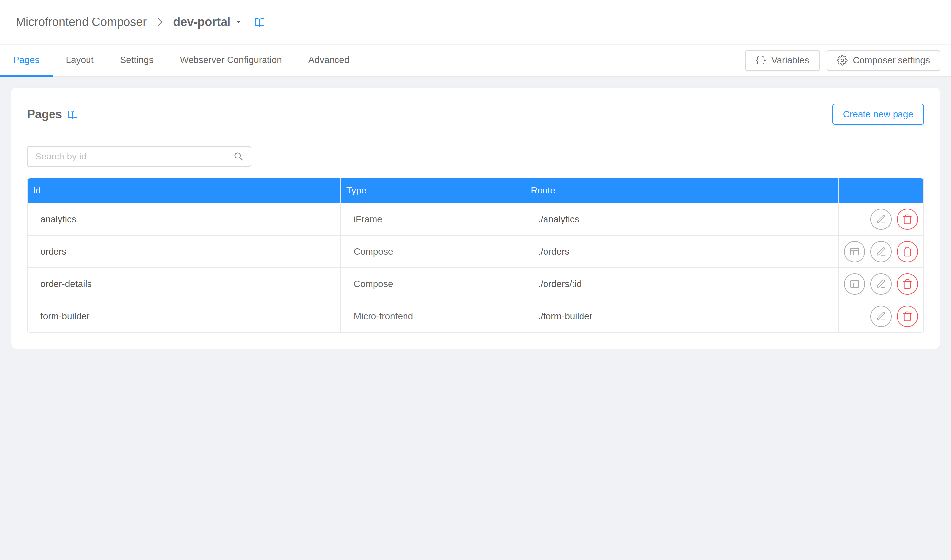Image resolution: width=951 pixels, height=560 pixels.
Task: Click Create new page button
Action: [x=877, y=114]
